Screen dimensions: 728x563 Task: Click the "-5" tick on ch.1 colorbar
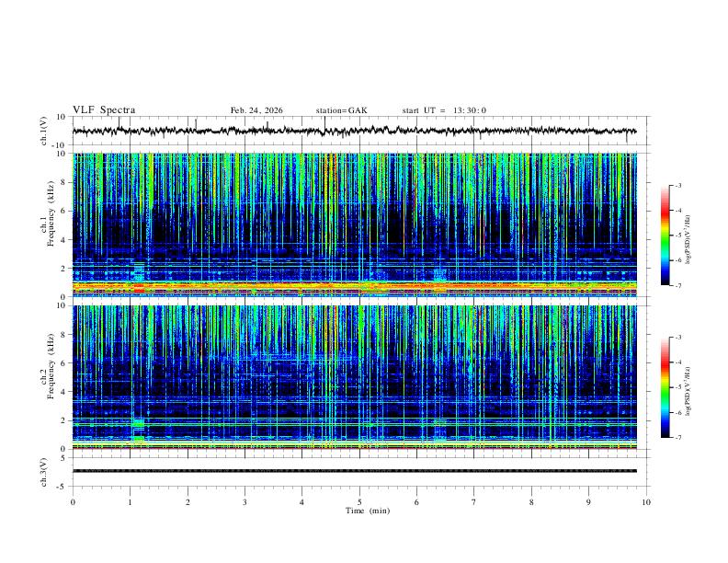pyautogui.click(x=678, y=236)
